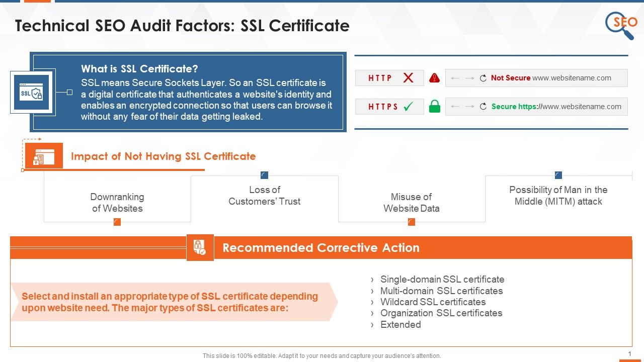Click the red X next to HTTP

coord(408,78)
